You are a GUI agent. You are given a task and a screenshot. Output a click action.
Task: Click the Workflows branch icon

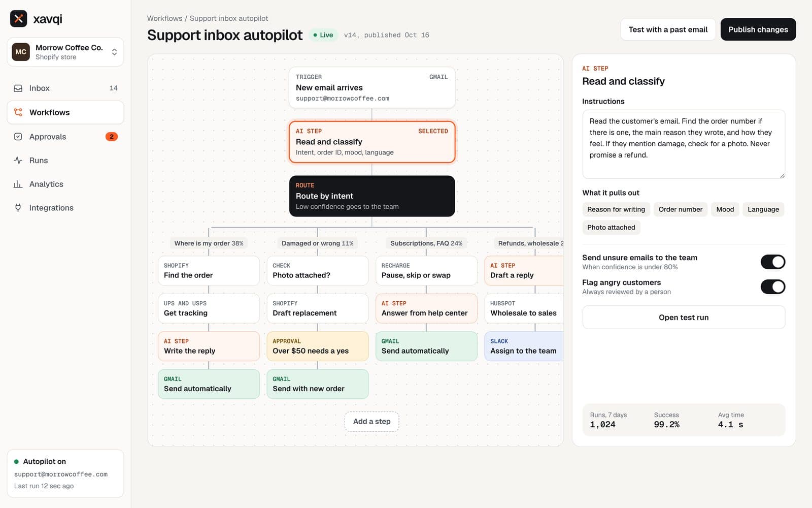point(18,112)
